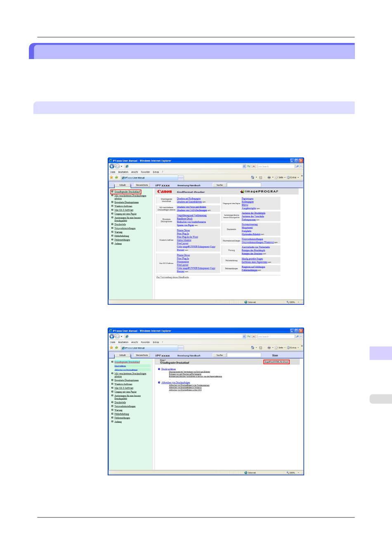Click the Home toolbar icon in the Canon overview window
This screenshot has height=555, width=392.
point(253,178)
